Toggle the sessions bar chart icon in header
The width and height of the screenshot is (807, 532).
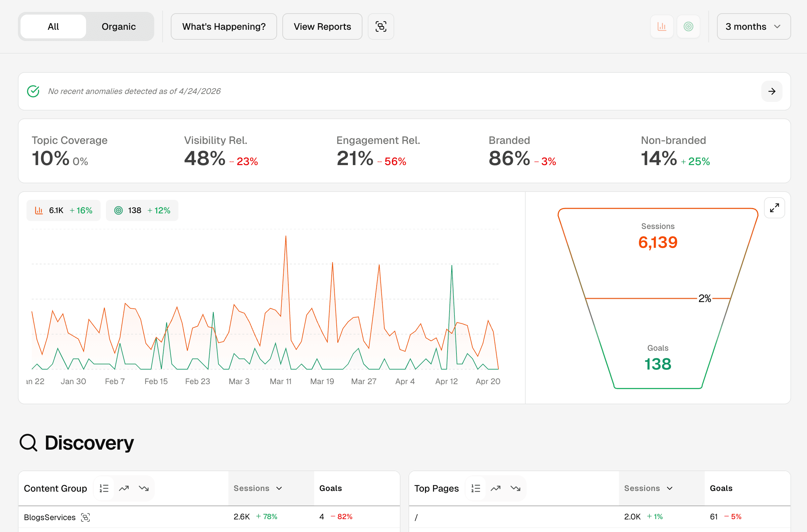tap(661, 26)
